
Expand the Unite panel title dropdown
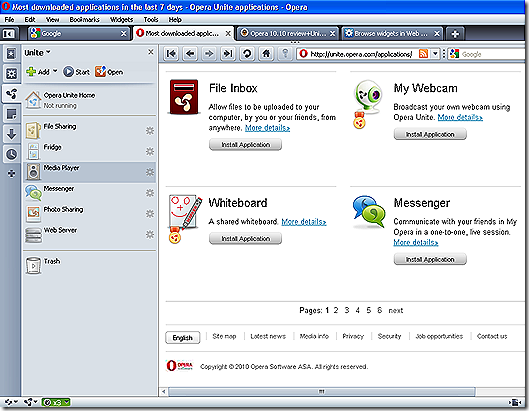click(37, 53)
